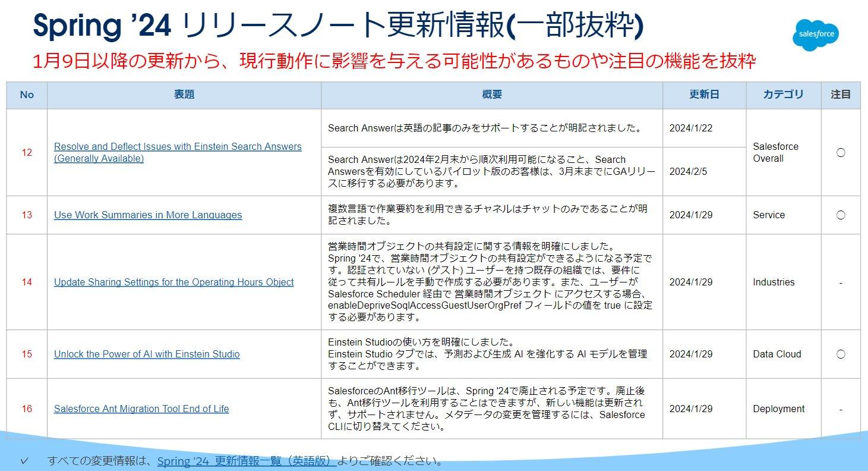
Task: Click the 概要 column header
Action: 492,95
